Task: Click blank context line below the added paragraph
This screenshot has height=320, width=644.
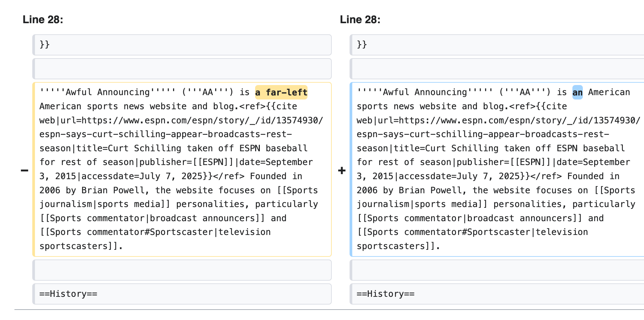Action: click(x=497, y=270)
